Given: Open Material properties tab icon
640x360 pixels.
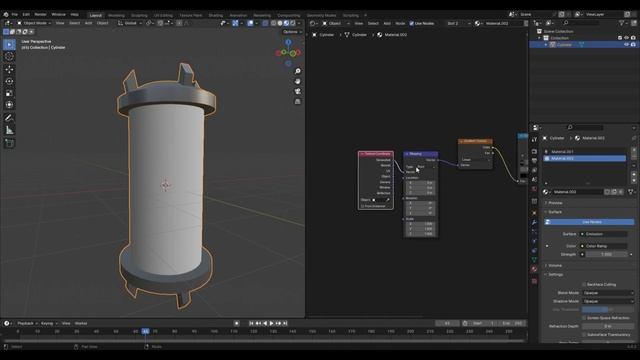Looking at the screenshot, I should click(534, 269).
